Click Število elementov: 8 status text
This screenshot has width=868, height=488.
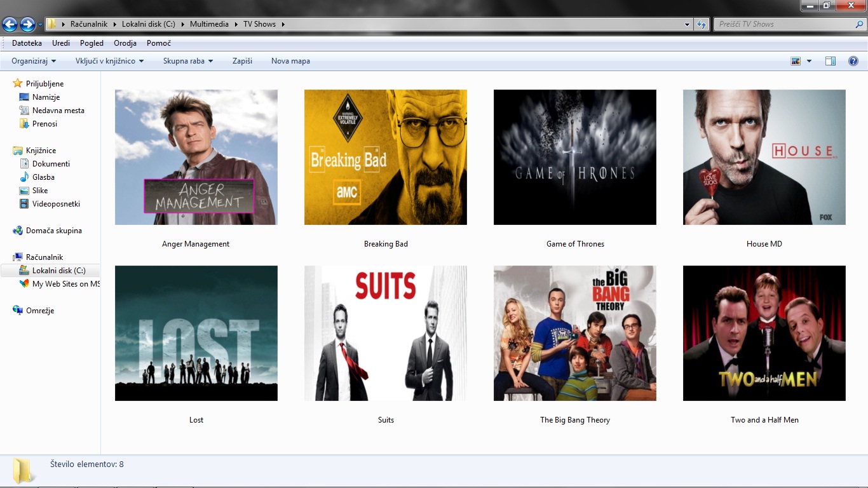pos(87,464)
